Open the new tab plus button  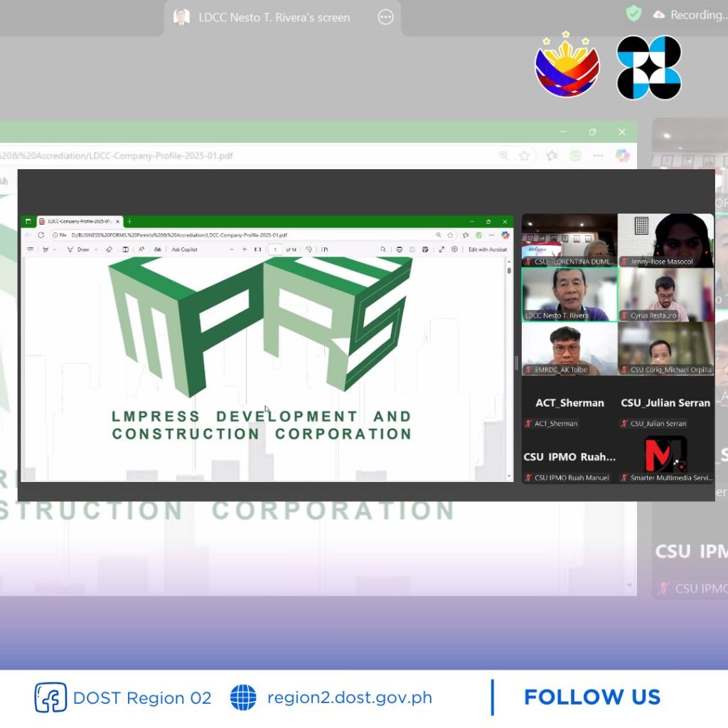click(129, 221)
